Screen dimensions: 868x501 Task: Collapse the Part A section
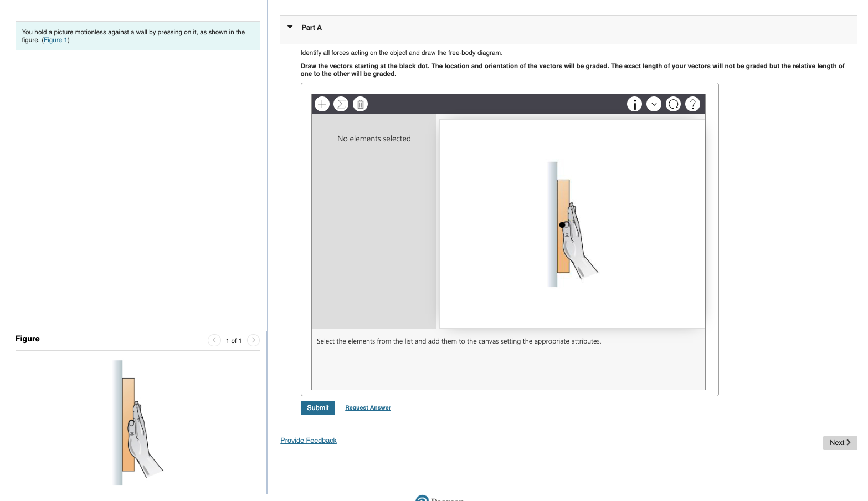click(x=290, y=27)
